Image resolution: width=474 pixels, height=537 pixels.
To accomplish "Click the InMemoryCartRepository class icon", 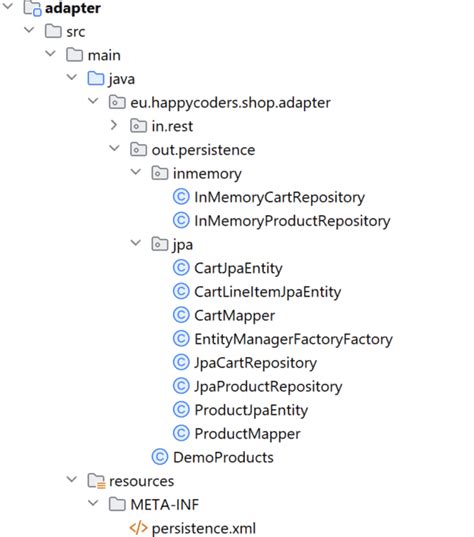I will click(181, 197).
